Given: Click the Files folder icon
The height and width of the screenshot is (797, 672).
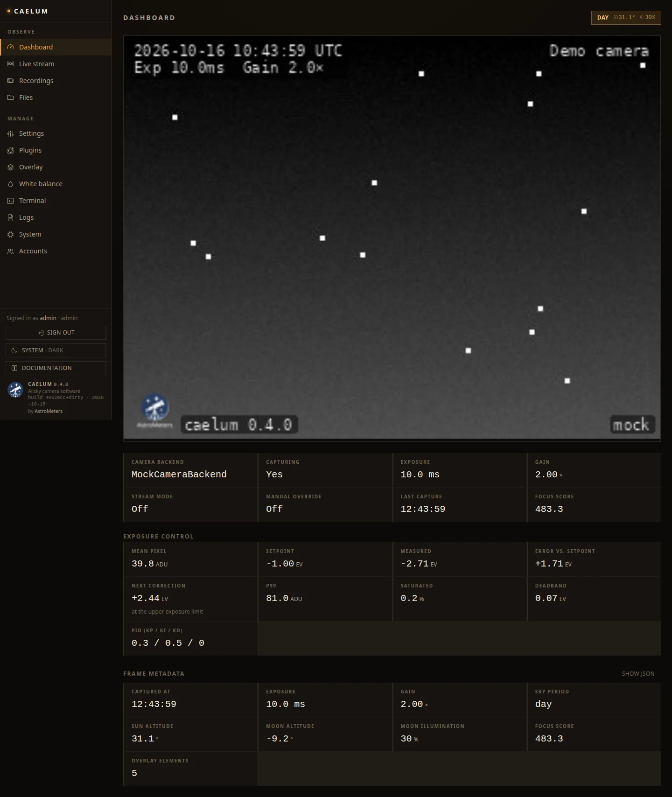Looking at the screenshot, I should (11, 98).
